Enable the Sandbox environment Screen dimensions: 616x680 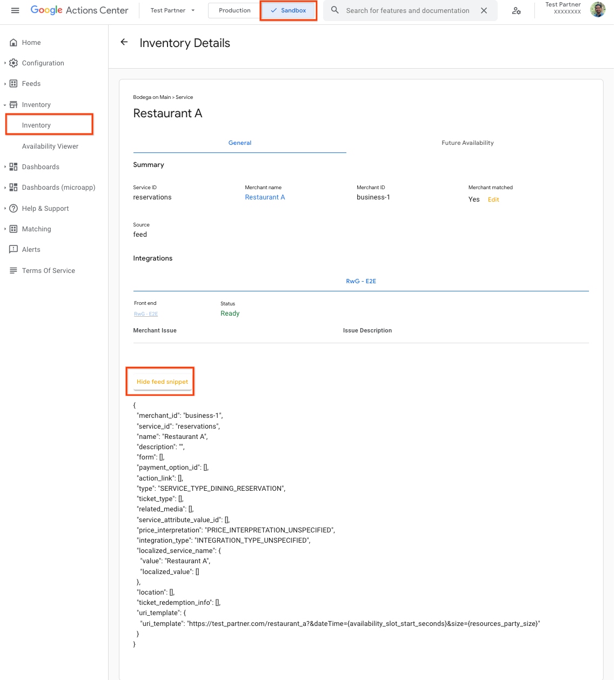pos(288,10)
